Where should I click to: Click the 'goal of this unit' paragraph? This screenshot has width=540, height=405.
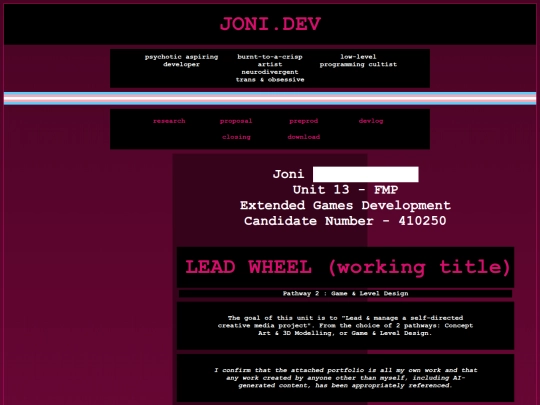345,325
